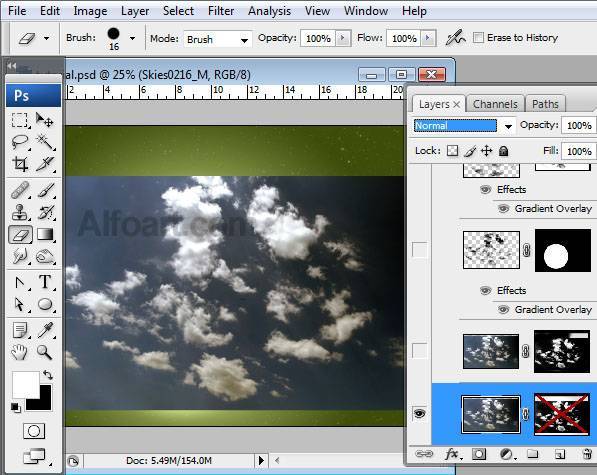The width and height of the screenshot is (597, 475).
Task: Select the Eraser tool in toolbox
Action: tap(21, 234)
